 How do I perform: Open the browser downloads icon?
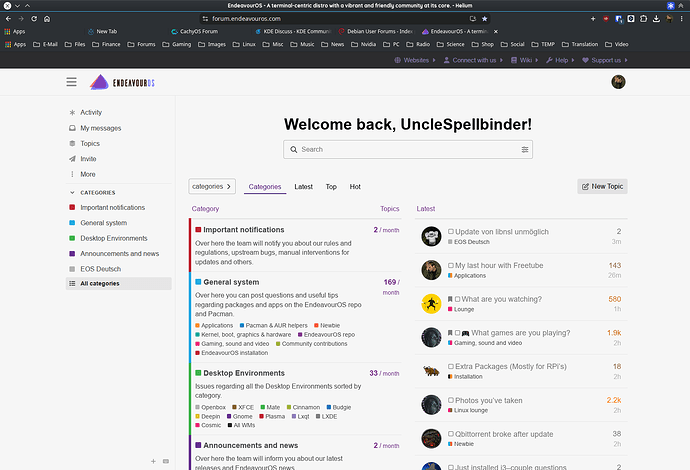656,18
